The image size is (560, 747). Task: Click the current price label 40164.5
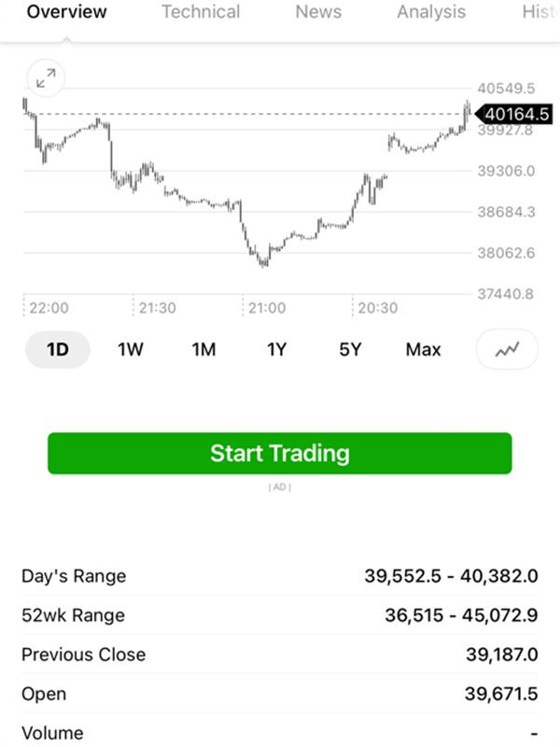point(514,114)
